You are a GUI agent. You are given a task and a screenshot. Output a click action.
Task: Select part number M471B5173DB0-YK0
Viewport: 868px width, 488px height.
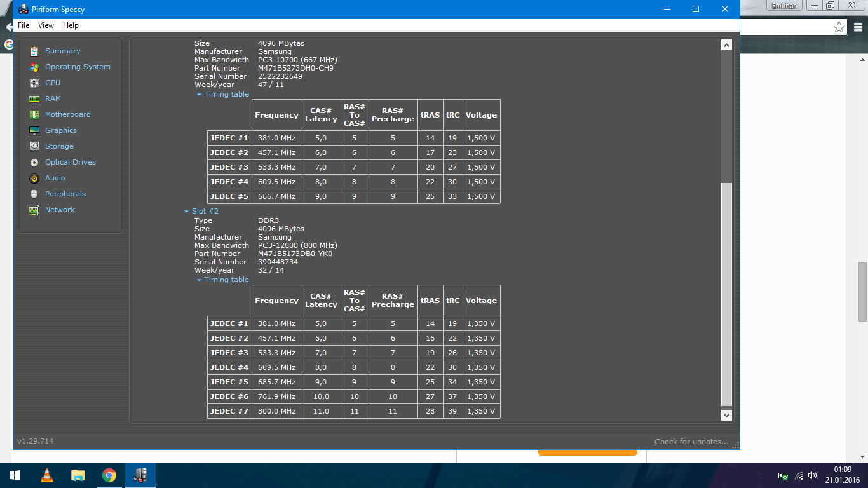coord(295,254)
